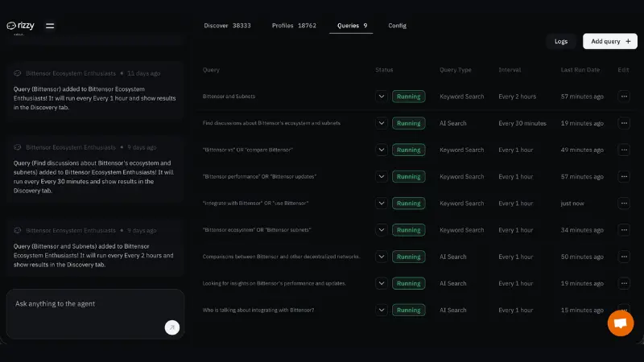Click the rizzy logo
Image resolution: width=644 pixels, height=362 pixels.
[x=21, y=26]
